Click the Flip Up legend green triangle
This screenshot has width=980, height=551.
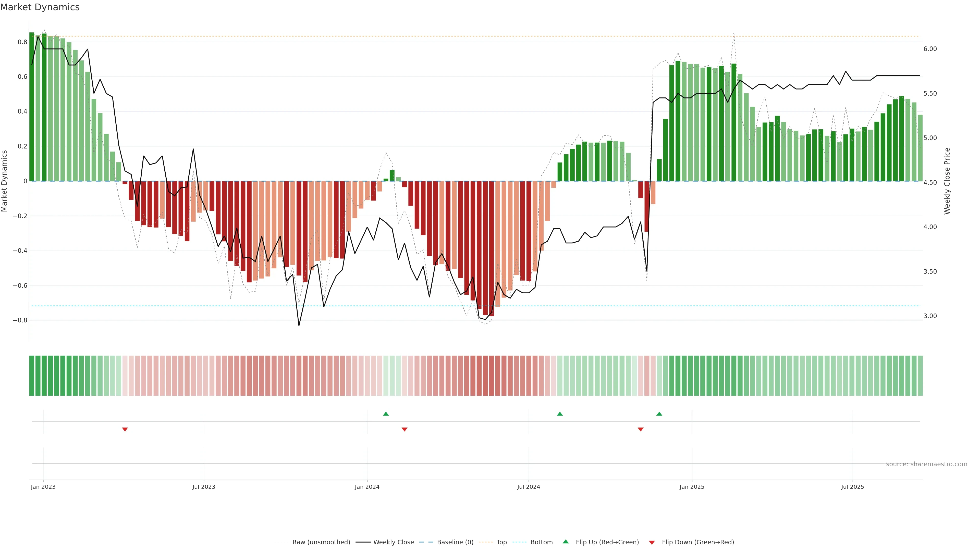(566, 542)
